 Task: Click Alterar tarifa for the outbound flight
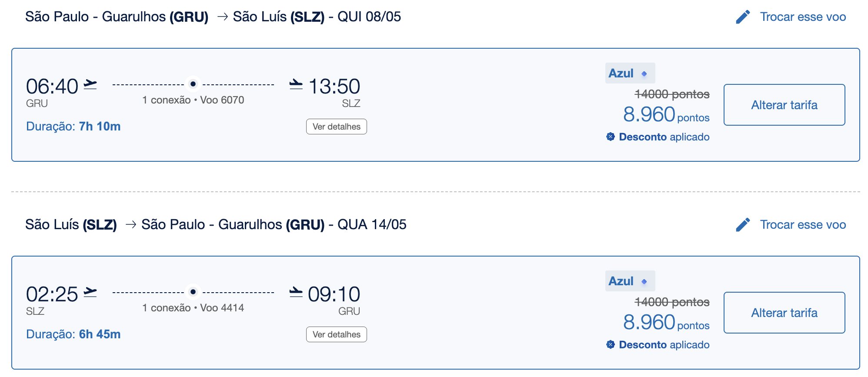[785, 105]
